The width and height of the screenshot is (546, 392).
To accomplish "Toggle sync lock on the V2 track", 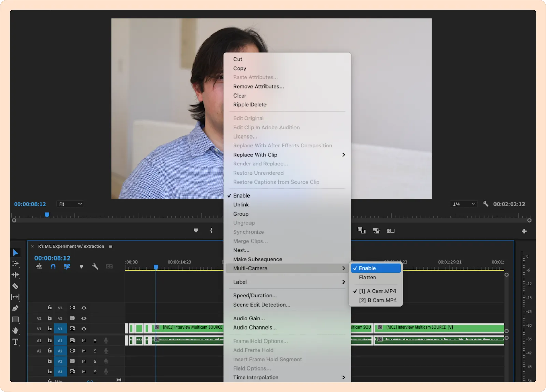I will pos(73,318).
